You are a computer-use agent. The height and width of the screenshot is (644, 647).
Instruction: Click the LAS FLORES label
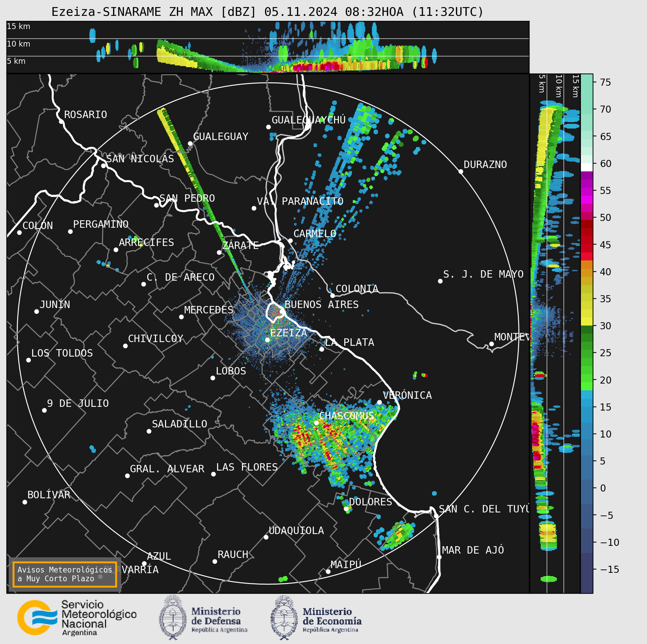click(247, 467)
